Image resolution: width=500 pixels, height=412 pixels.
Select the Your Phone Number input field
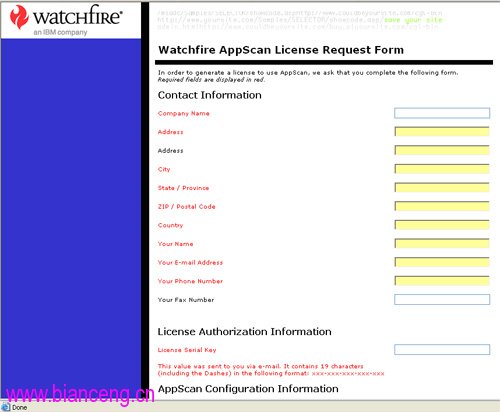point(442,281)
